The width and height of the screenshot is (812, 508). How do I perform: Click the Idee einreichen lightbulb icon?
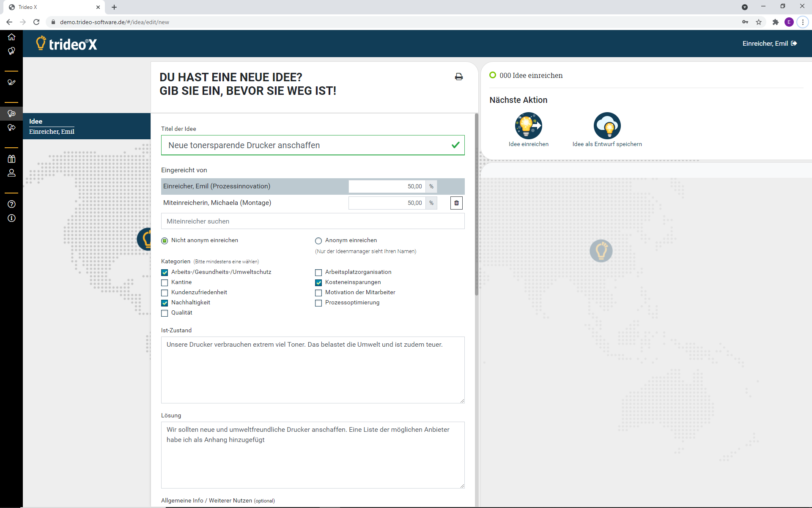pyautogui.click(x=528, y=126)
